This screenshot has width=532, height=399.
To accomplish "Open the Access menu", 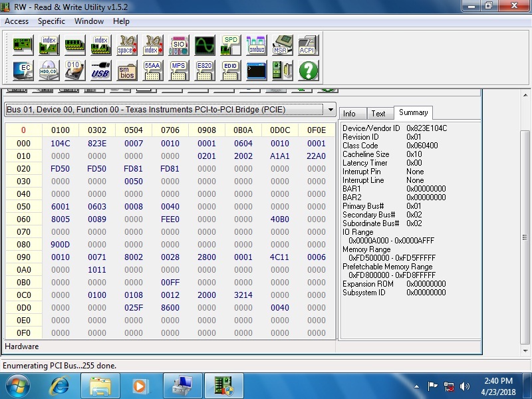I will (17, 21).
